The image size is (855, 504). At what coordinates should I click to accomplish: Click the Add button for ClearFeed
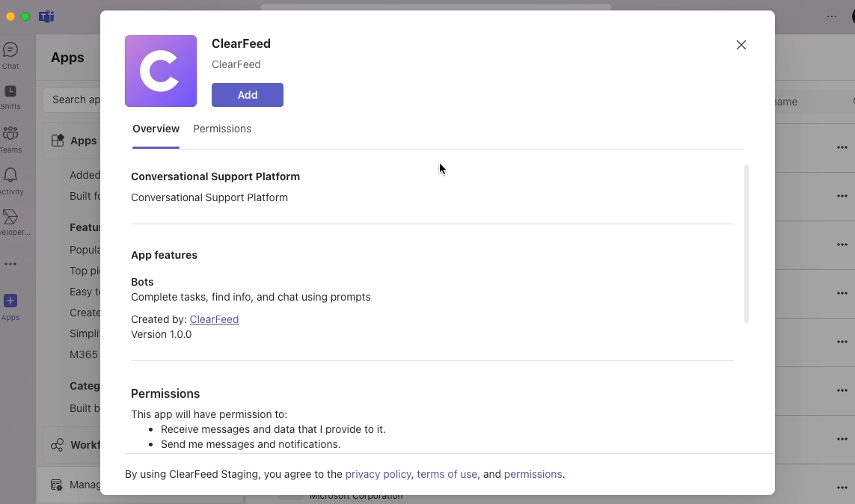click(x=248, y=95)
